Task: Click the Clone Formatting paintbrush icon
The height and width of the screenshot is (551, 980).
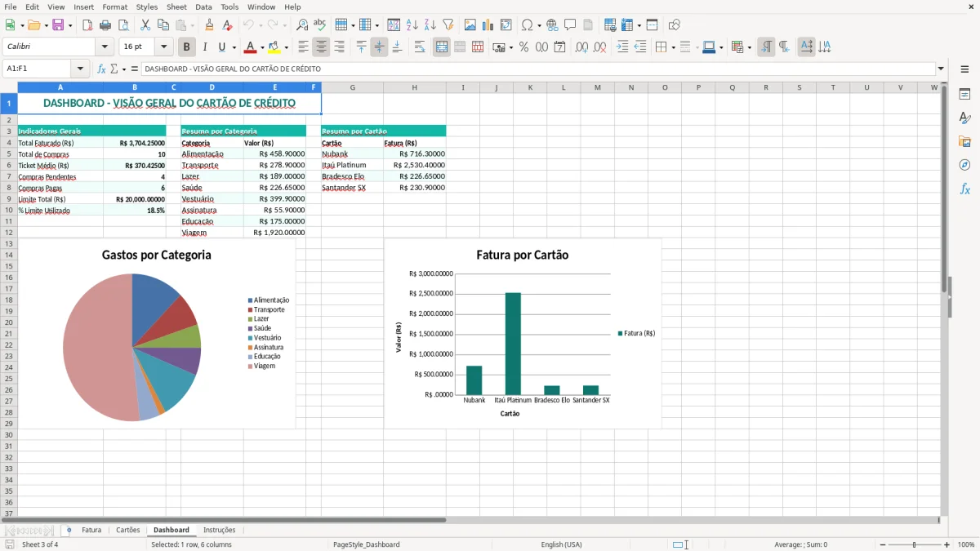Action: [209, 25]
